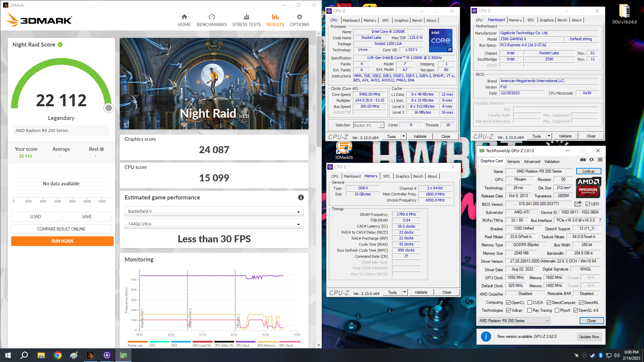Viewport: 644px width, 362px height.
Task: Click the Estimated game performance info icon
Action: pos(301,197)
